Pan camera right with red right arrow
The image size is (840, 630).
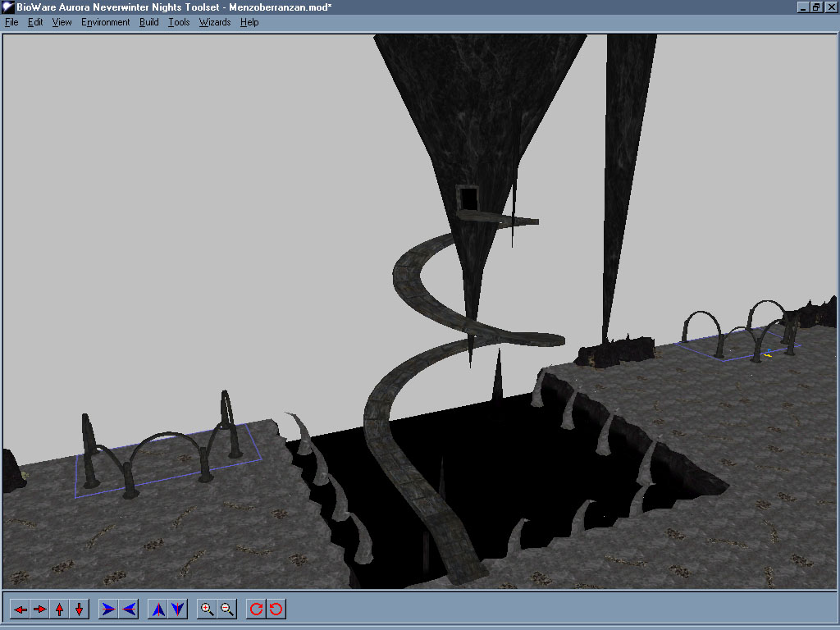40,609
